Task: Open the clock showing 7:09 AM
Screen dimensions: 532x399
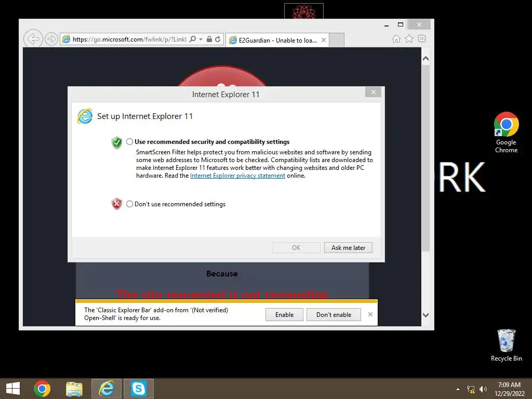Action: point(509,389)
